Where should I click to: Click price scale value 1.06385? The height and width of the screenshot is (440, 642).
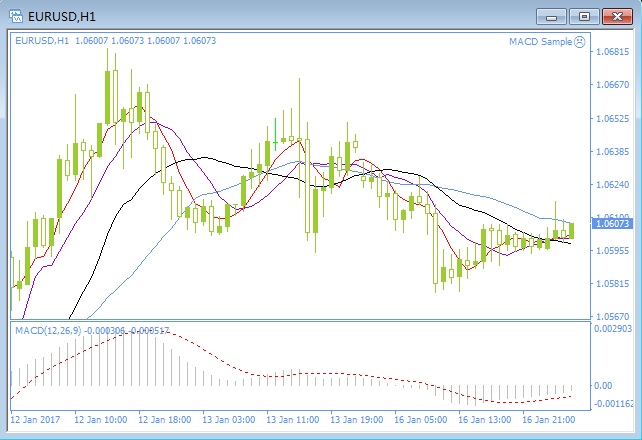pos(613,152)
